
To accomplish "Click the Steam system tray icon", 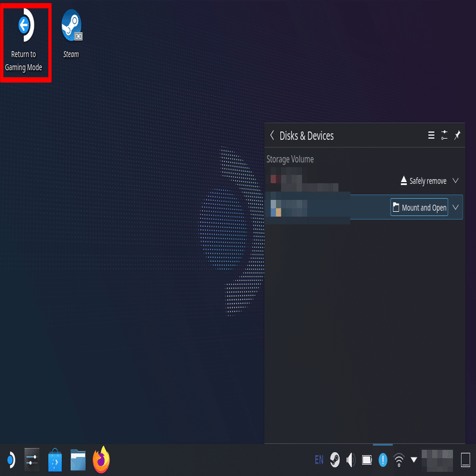I will coord(334,460).
